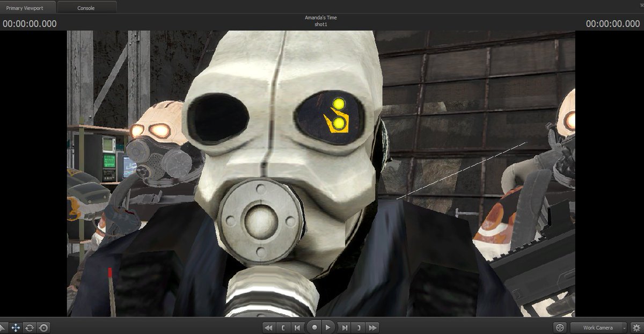644x334 pixels.
Task: Toggle recording with the record button
Action: click(x=314, y=327)
